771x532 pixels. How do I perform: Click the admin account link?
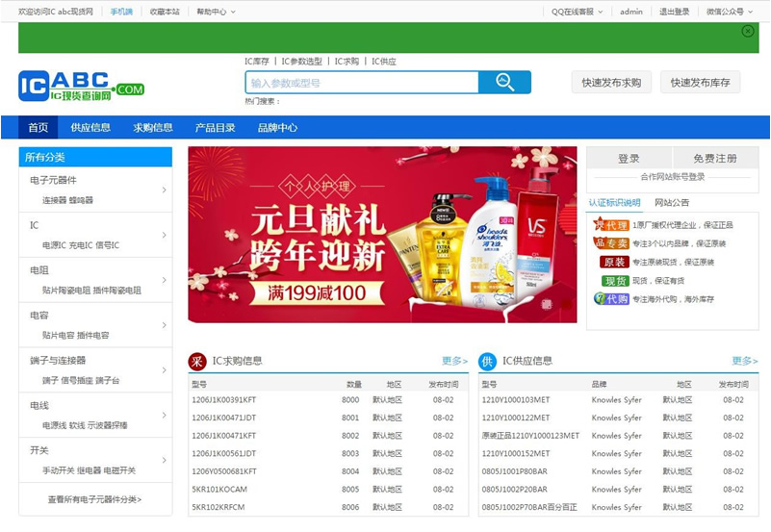pyautogui.click(x=631, y=12)
